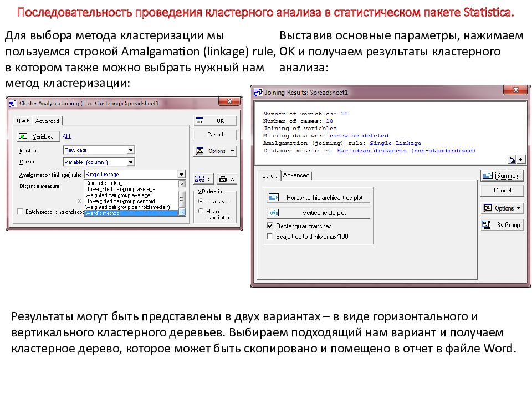Collapse the Amalgamation (linkage) rule dropdown
This screenshot has width=532, height=399.
[182, 175]
